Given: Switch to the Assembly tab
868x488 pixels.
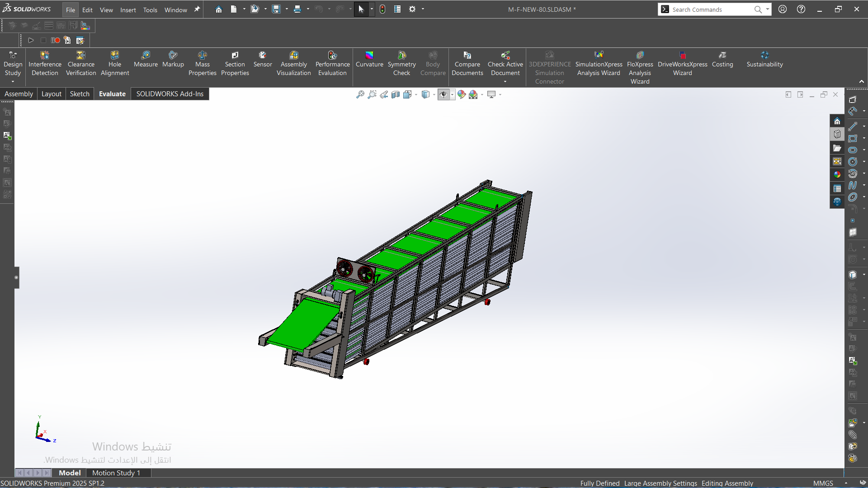Looking at the screenshot, I should tap(19, 94).
